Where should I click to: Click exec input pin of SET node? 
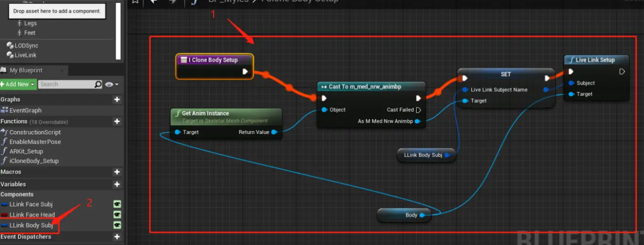pos(465,78)
